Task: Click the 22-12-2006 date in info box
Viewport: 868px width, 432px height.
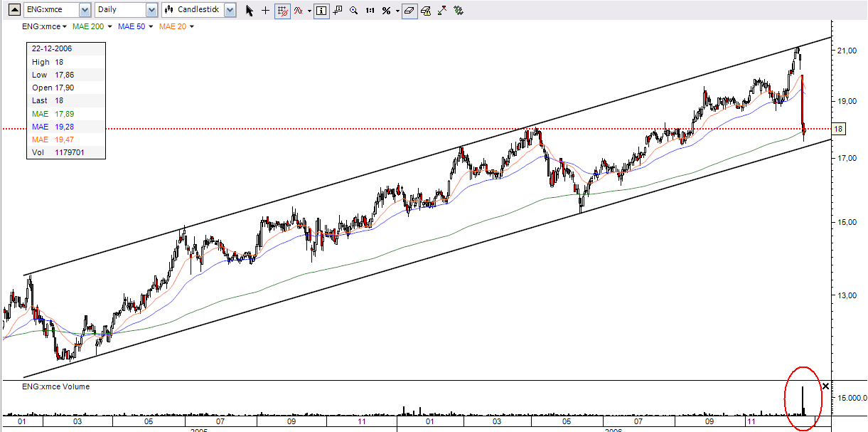Action: [x=51, y=49]
